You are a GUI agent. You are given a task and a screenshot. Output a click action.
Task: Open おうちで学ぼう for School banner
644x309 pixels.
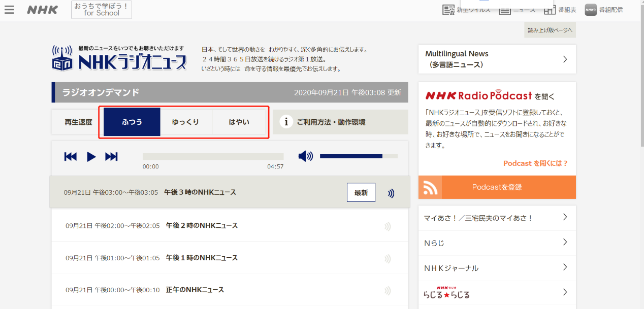coord(102,9)
